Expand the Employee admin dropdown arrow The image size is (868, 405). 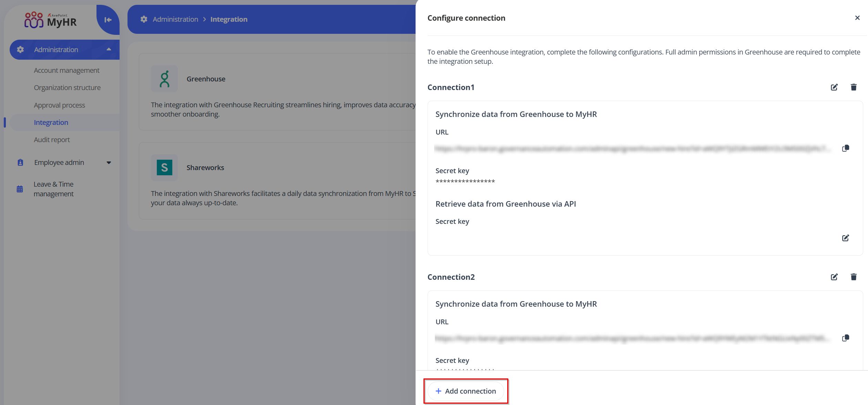pos(109,162)
